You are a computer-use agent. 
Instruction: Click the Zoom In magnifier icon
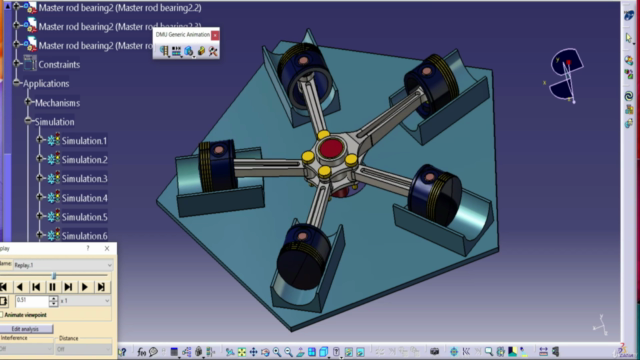pos(277,351)
